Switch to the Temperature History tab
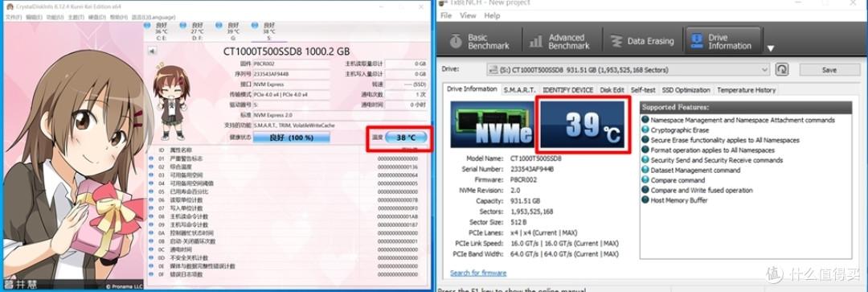868x292 pixels. [x=746, y=90]
